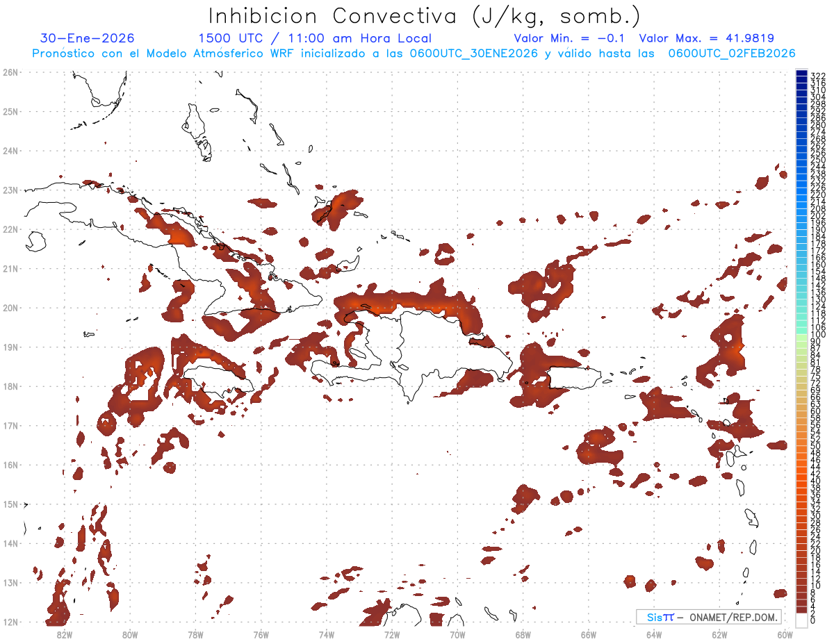Click the '16N' latitude label
Viewport: 834px width, 644px height.
(x=10, y=465)
